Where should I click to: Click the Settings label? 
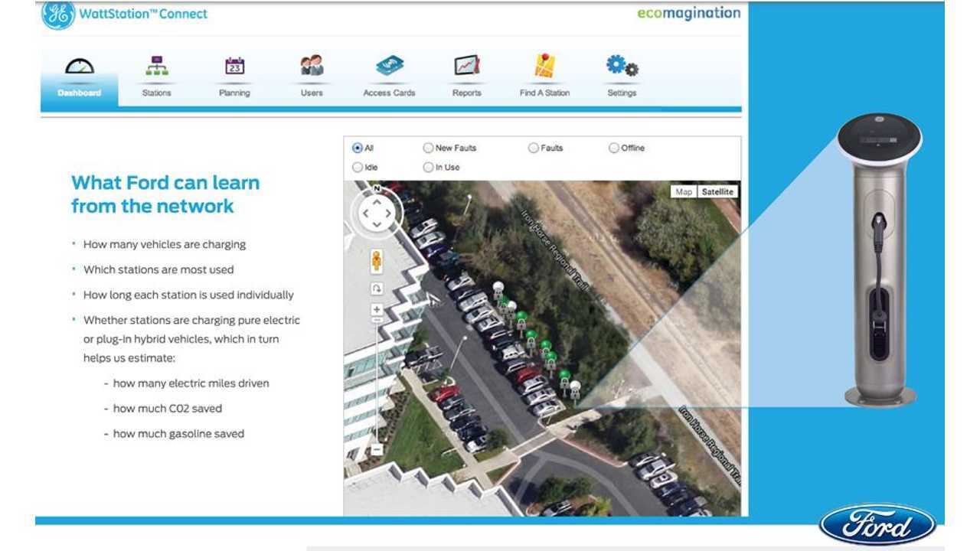[622, 93]
